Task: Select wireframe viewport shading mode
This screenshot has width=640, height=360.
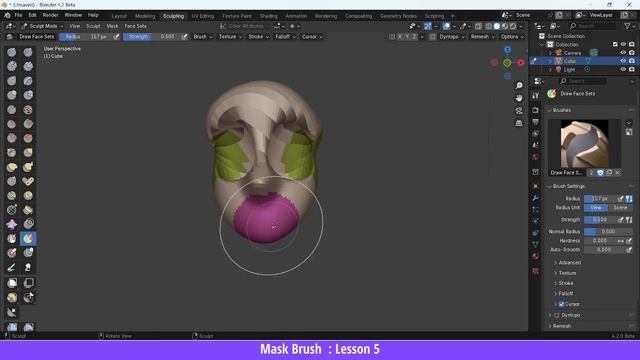Action: (489, 26)
